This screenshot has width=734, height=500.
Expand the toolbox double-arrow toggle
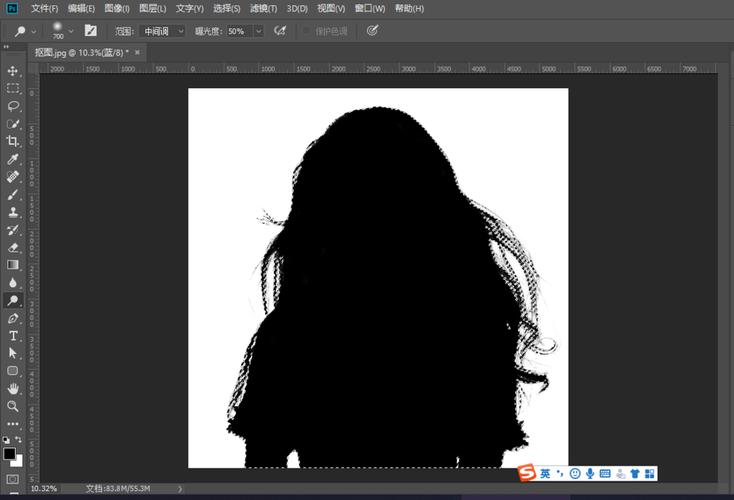coord(6,47)
